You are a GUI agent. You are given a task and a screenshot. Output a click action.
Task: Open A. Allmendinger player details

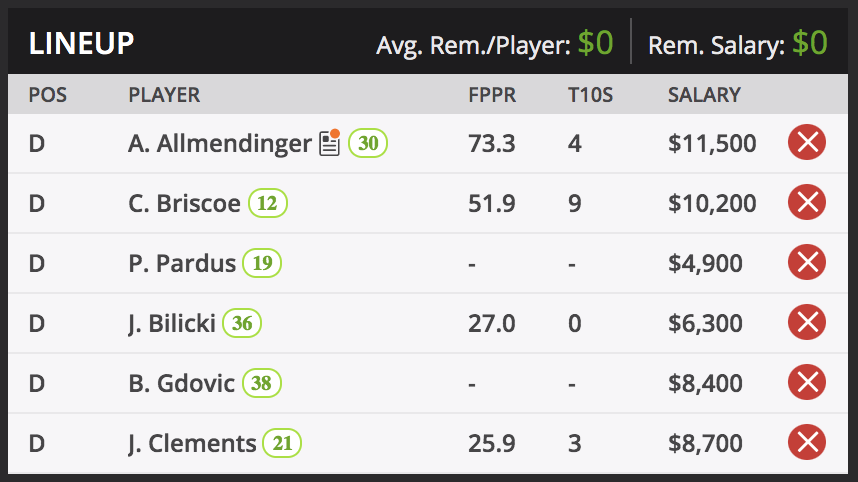(219, 144)
